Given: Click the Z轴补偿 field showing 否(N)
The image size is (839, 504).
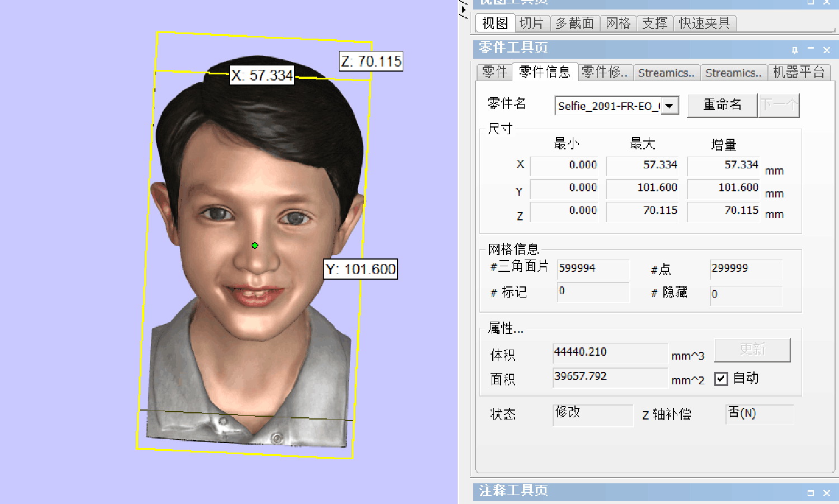Looking at the screenshot, I should (760, 414).
